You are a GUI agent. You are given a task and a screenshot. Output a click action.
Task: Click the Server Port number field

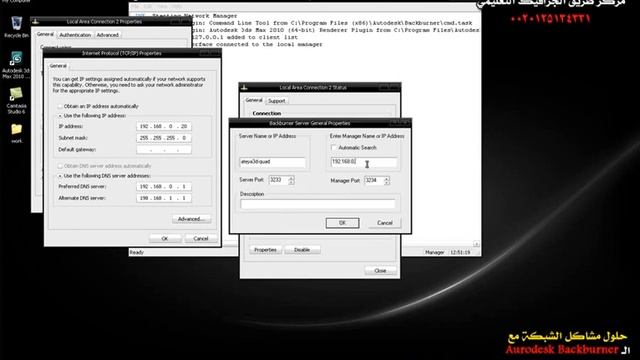tap(278, 180)
